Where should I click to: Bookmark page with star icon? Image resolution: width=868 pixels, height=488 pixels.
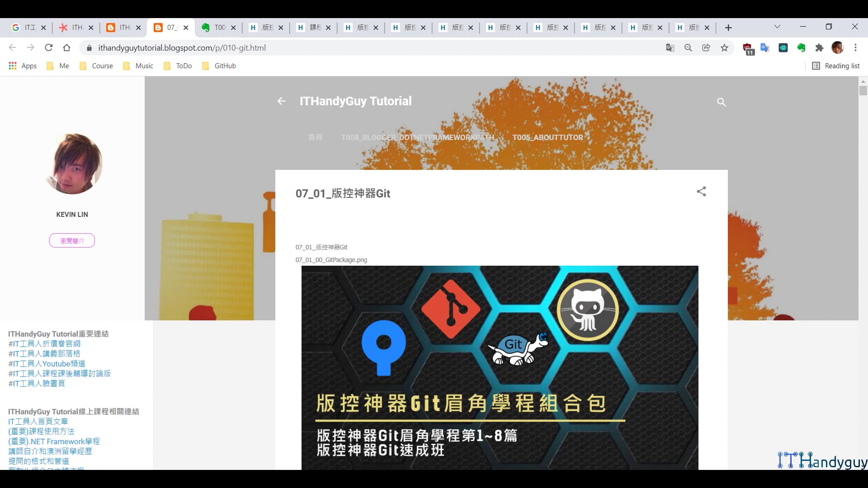[x=724, y=48]
